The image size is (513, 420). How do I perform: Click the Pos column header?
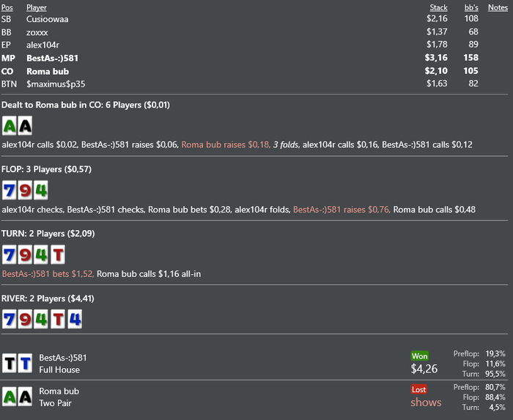(x=7, y=7)
